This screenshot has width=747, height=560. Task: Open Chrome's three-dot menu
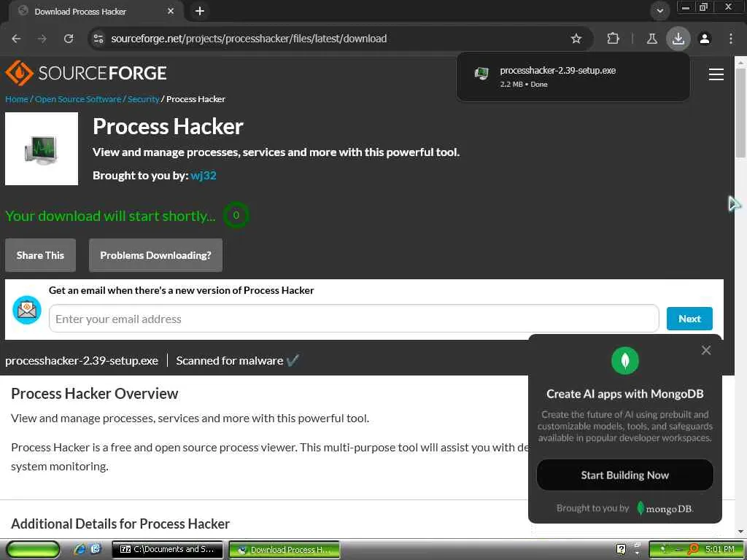coord(731,39)
